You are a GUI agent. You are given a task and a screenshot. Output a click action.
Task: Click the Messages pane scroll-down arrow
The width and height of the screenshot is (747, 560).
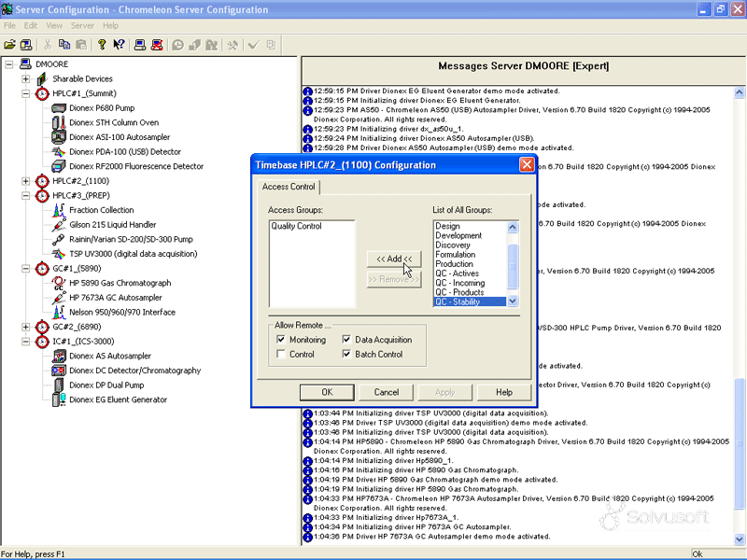click(x=740, y=539)
